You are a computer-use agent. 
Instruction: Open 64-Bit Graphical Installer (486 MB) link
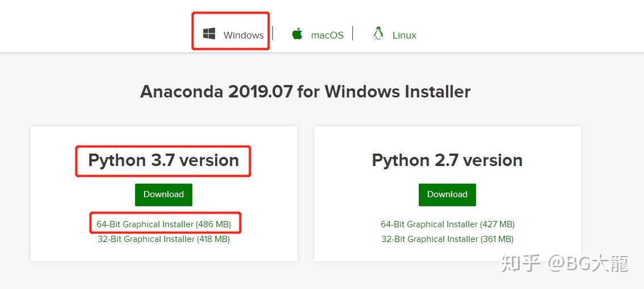pyautogui.click(x=164, y=224)
